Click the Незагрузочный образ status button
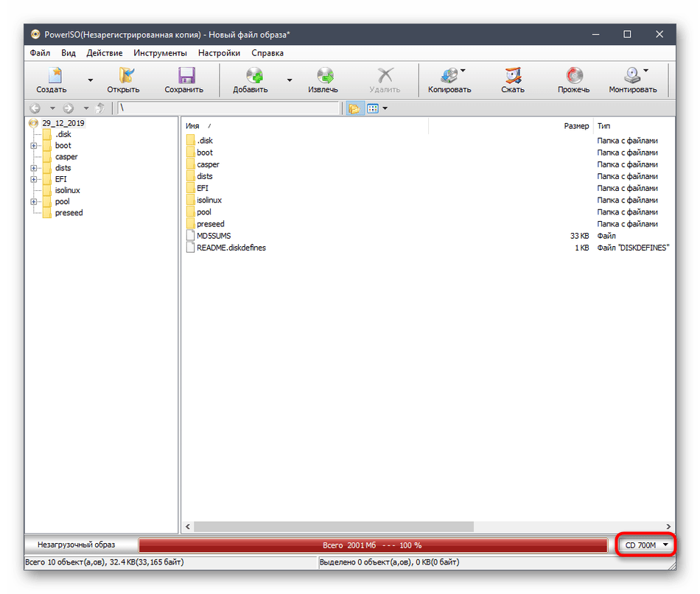700x594 pixels. tap(81, 545)
